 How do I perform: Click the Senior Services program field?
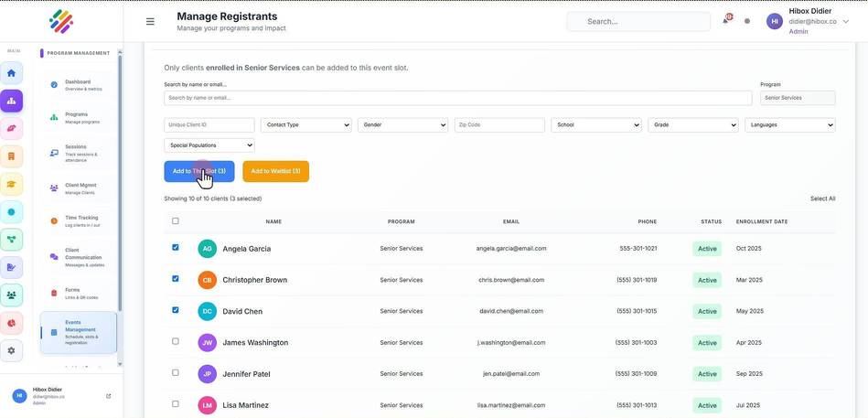point(798,98)
